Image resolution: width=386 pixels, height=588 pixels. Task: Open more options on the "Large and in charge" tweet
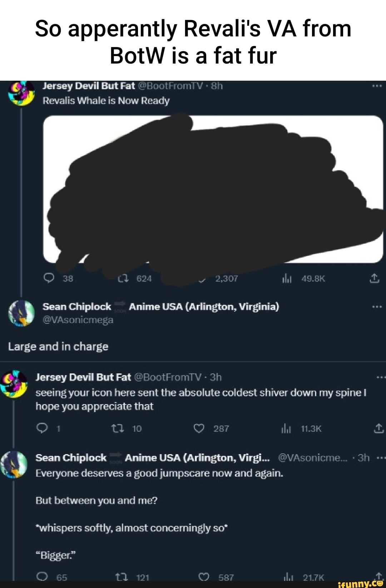377,307
